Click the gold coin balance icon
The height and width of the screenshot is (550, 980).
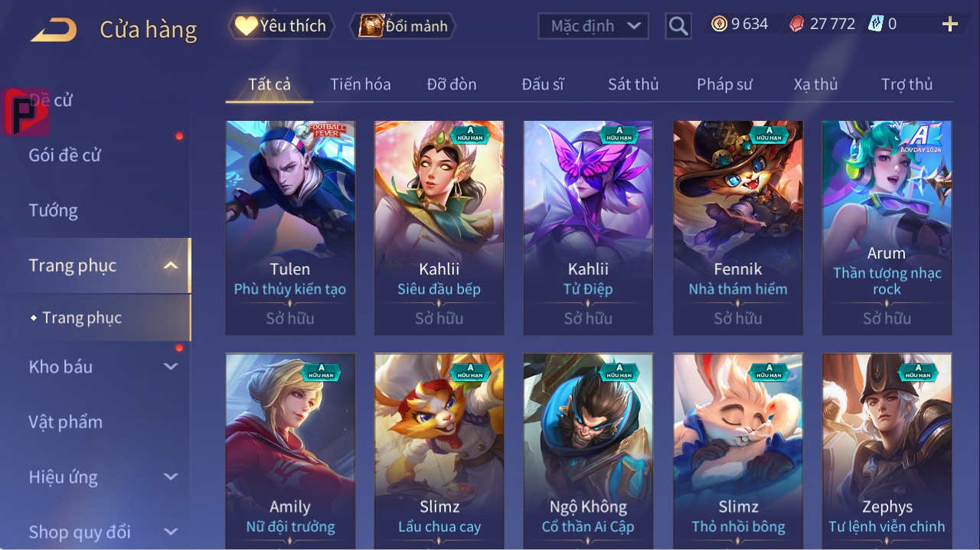pos(719,24)
